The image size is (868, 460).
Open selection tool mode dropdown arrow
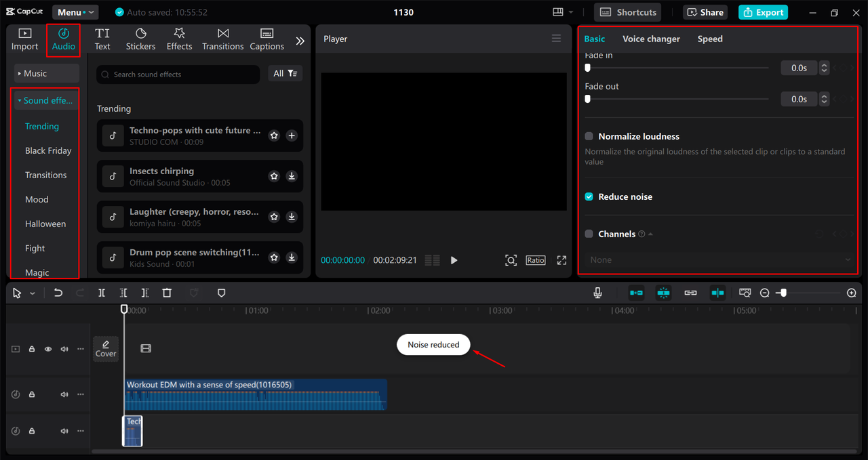click(33, 293)
